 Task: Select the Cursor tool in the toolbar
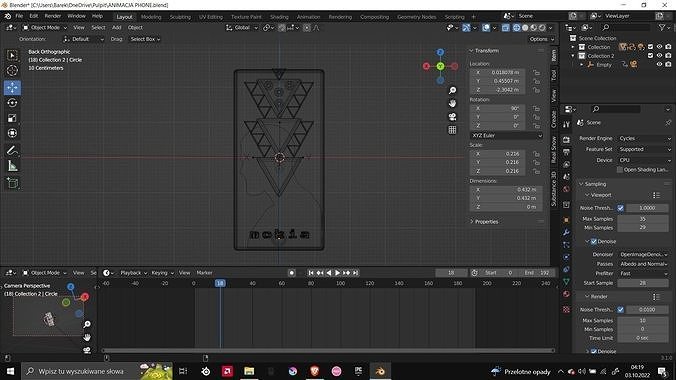pyautogui.click(x=12, y=70)
